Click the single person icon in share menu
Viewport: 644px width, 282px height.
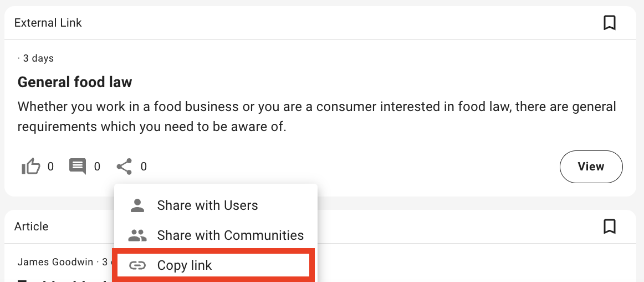point(137,205)
